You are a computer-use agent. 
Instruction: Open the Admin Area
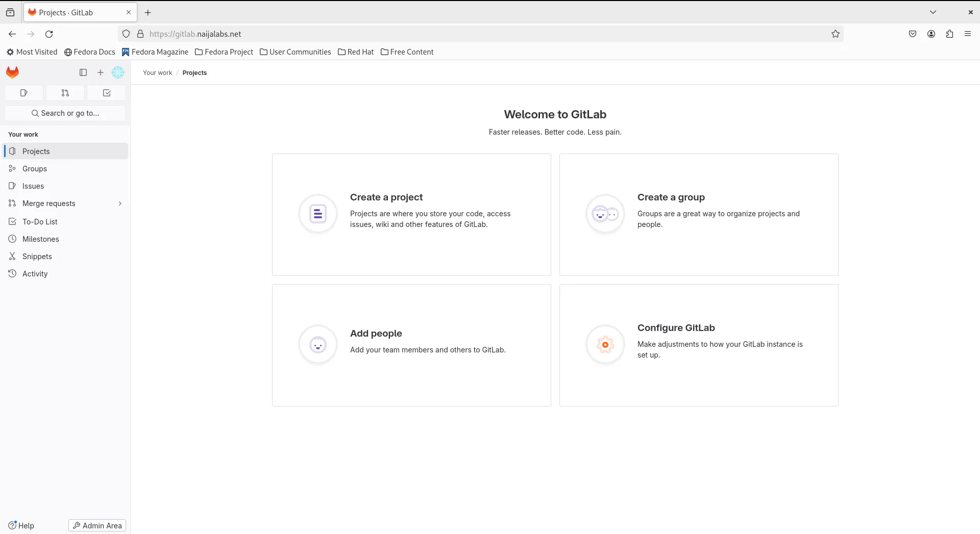pos(97,525)
